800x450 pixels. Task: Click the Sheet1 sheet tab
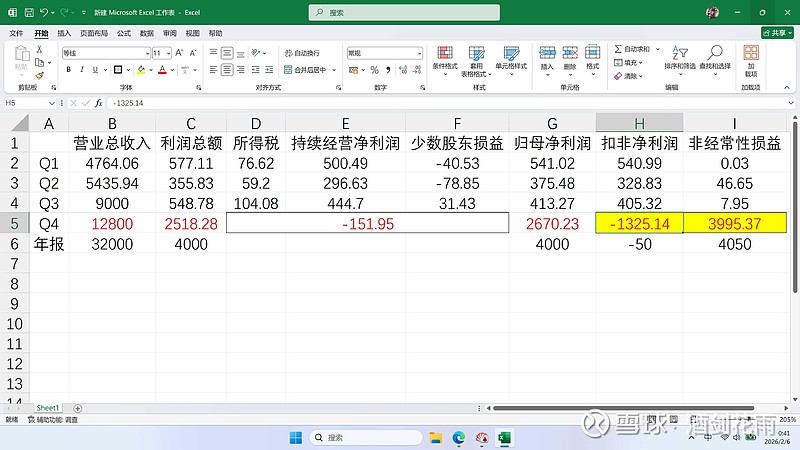(47, 408)
